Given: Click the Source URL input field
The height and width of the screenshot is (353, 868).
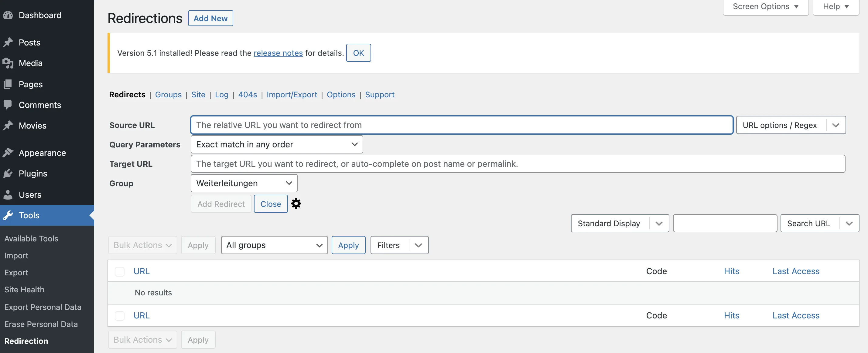Looking at the screenshot, I should (461, 125).
